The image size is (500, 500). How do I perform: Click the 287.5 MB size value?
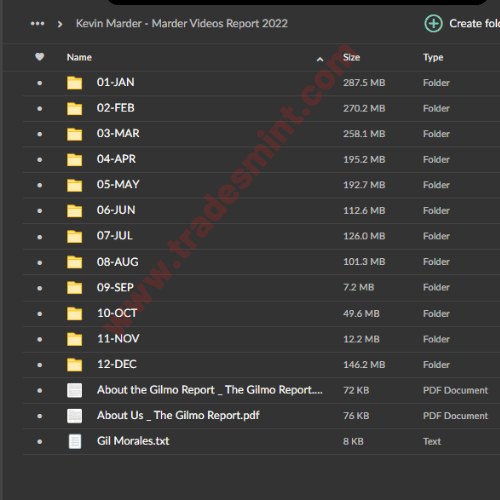364,83
